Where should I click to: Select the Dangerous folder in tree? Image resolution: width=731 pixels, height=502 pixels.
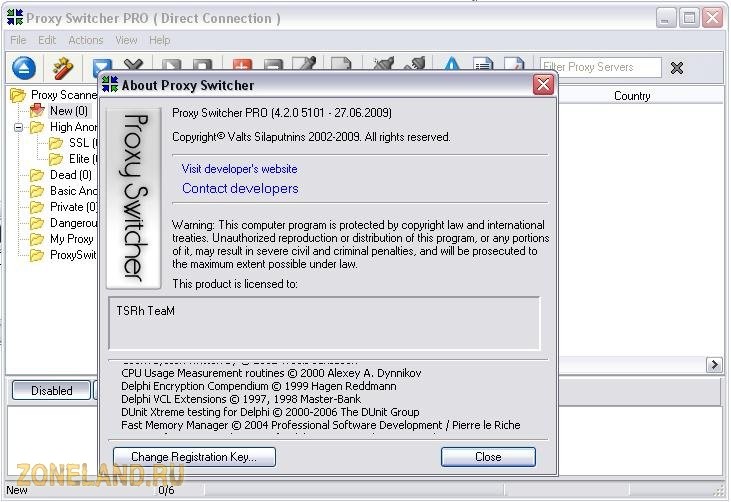[x=74, y=223]
